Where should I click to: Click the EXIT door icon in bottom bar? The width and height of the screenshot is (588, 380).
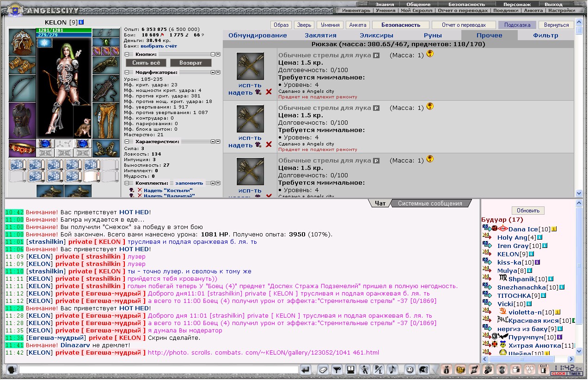point(544,369)
